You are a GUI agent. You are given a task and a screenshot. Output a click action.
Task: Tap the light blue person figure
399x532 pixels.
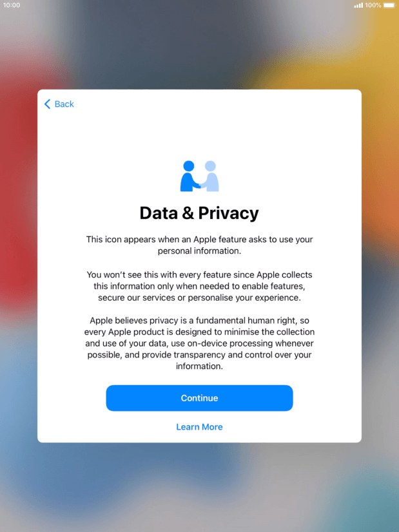[211, 176]
